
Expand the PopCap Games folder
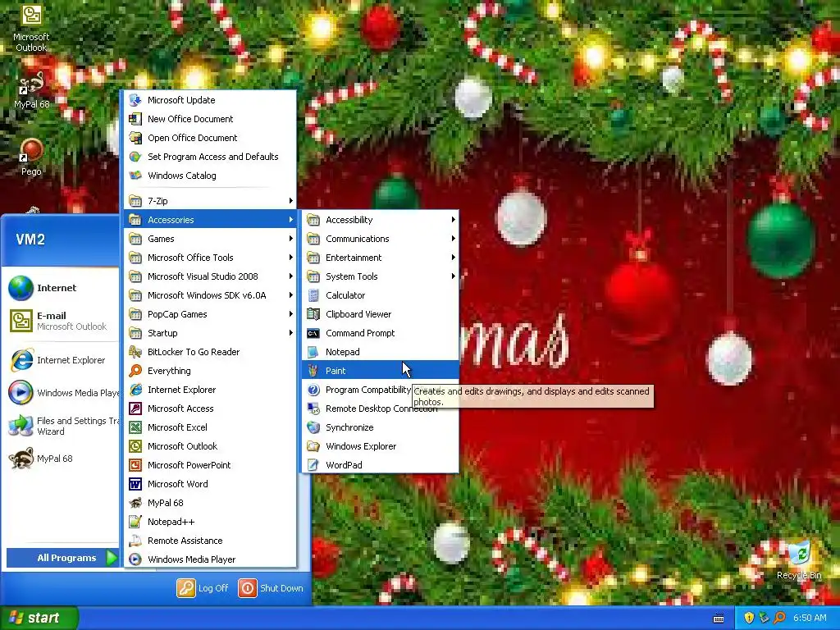tap(211, 314)
